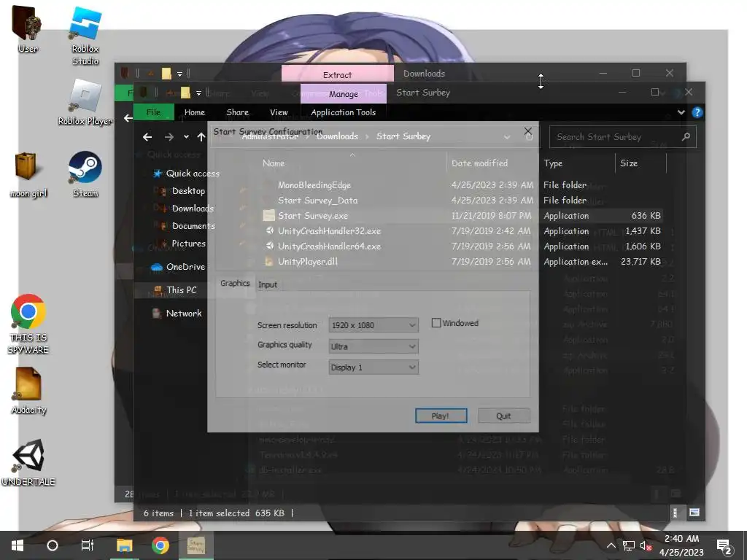
Task: Open the Application Tools ribbon tab
Action: pyautogui.click(x=343, y=112)
